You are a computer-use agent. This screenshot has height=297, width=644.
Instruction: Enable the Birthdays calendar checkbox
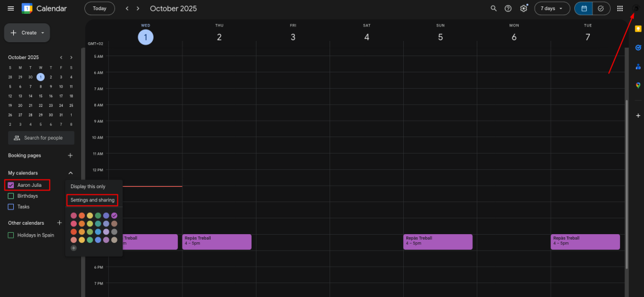click(11, 196)
